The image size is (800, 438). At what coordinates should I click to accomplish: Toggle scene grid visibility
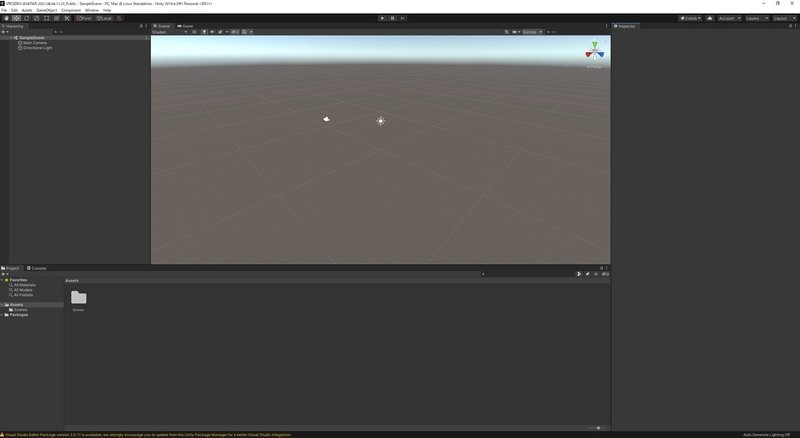tap(244, 32)
